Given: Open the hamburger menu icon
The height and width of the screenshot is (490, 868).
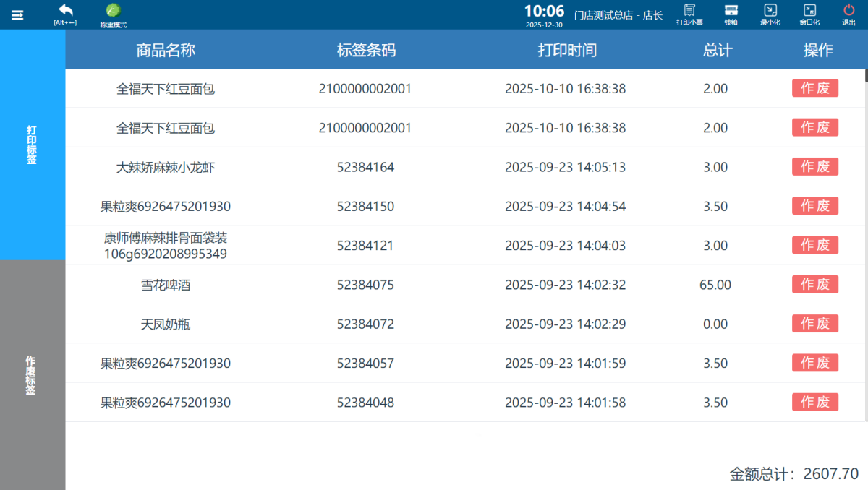Looking at the screenshot, I should [x=17, y=14].
